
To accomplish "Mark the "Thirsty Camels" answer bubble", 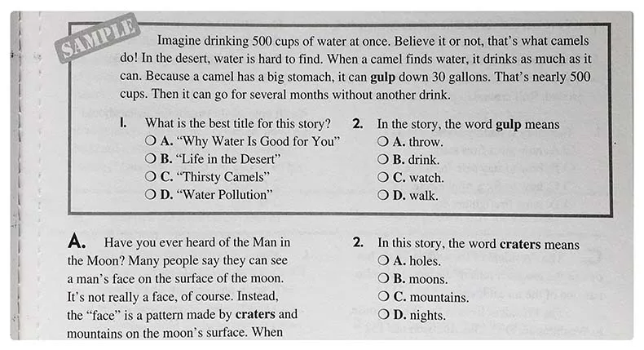I will pyautogui.click(x=150, y=177).
